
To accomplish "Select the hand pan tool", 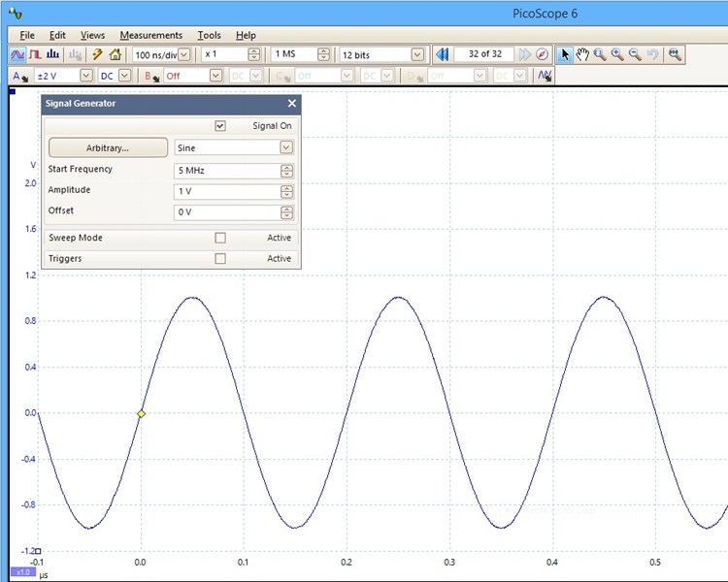I will coord(582,54).
